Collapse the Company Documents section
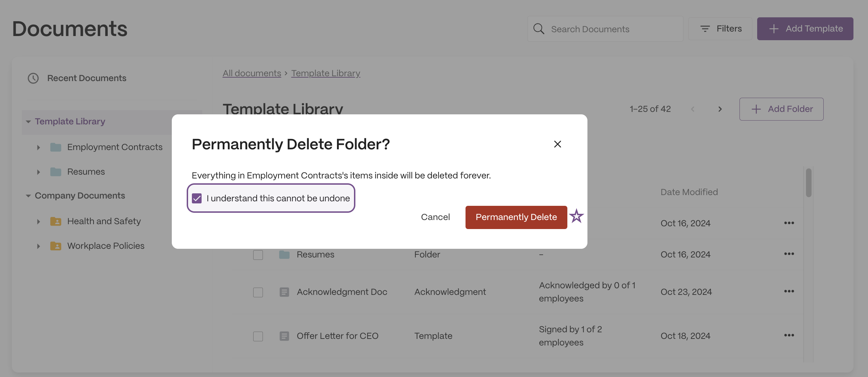 (28, 196)
